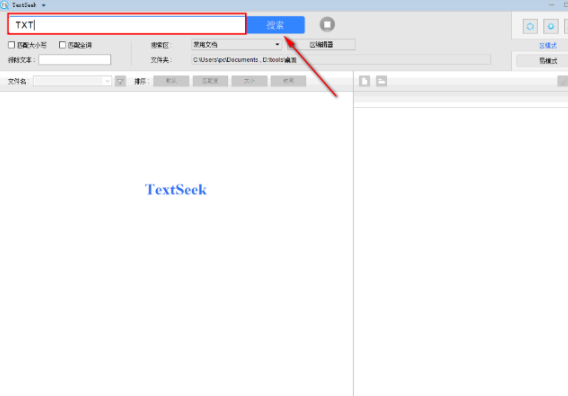Viewport: 568px width, 396px height.
Task: Open the 文件名 file name combo box
Action: (72, 81)
